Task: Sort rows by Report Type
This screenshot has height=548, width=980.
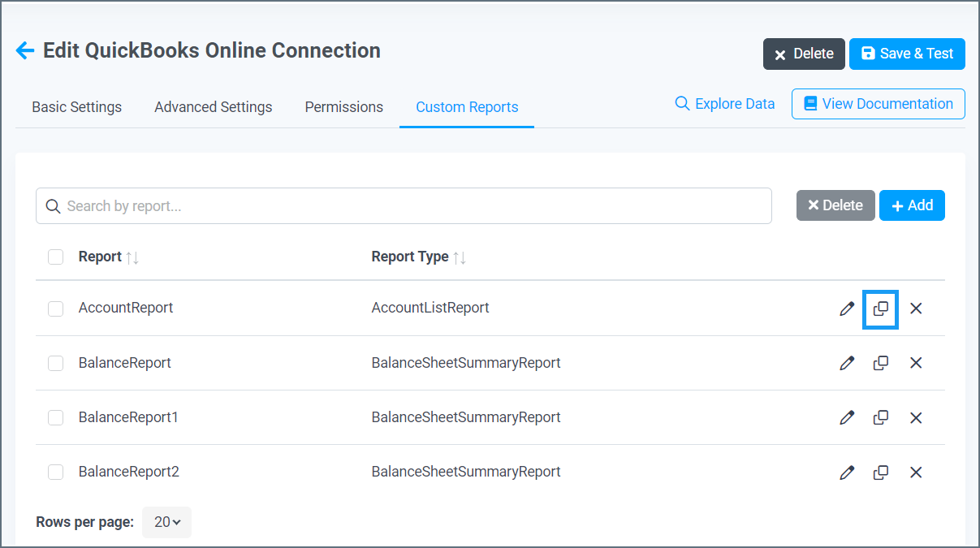Action: [x=457, y=257]
